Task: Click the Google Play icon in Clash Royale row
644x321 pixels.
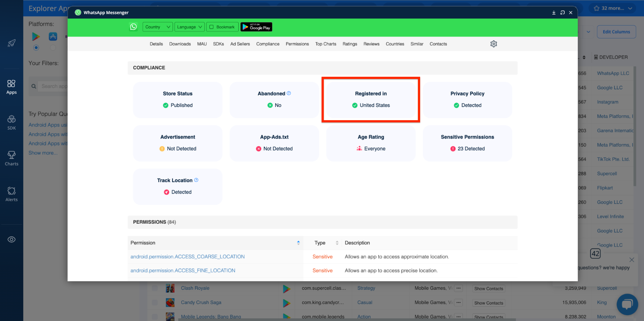Action: click(x=286, y=288)
